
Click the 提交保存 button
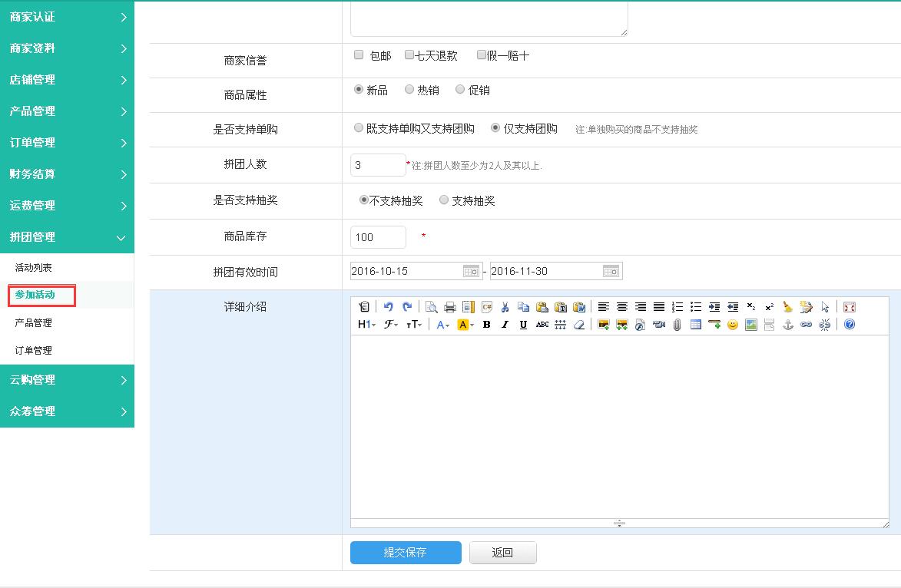pos(406,553)
